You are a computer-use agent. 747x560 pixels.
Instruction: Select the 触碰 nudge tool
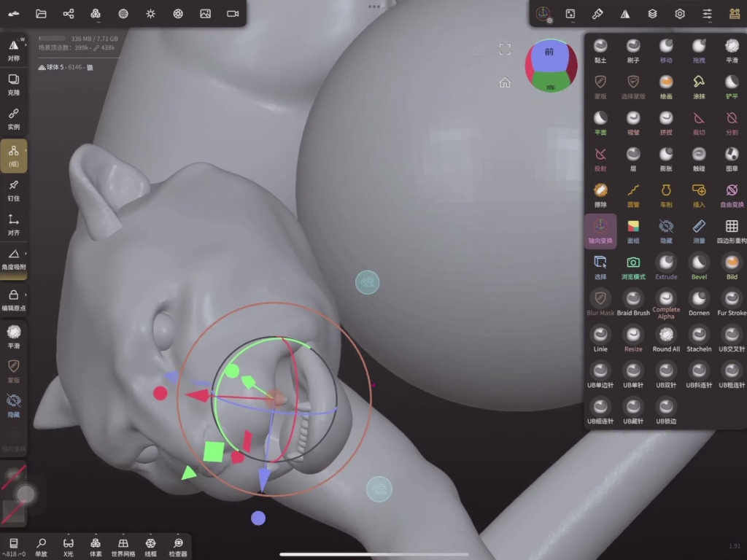tap(699, 159)
